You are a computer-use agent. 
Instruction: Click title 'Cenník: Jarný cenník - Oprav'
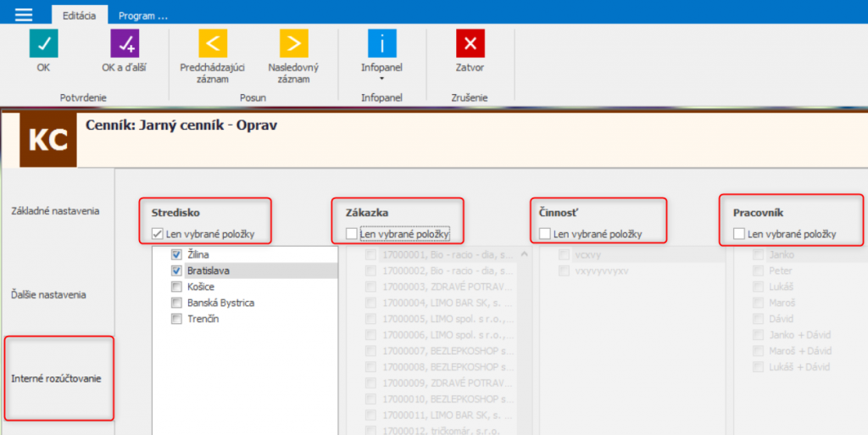[181, 125]
